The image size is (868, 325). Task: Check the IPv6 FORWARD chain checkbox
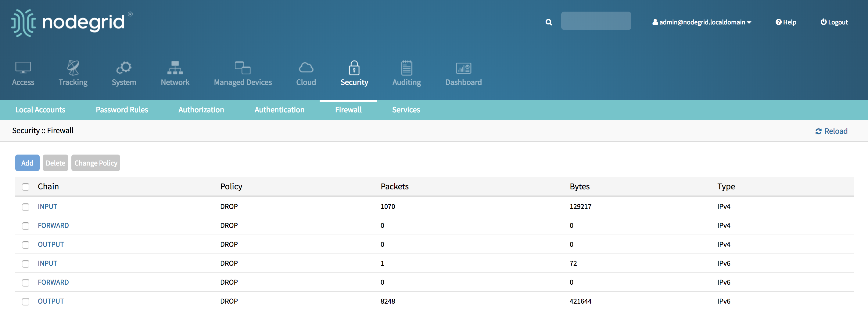26,282
